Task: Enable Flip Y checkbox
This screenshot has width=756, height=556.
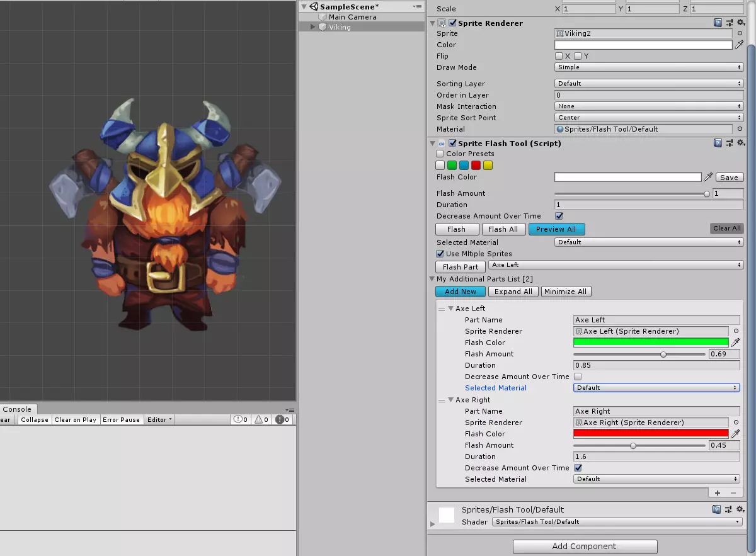Action: pos(578,56)
